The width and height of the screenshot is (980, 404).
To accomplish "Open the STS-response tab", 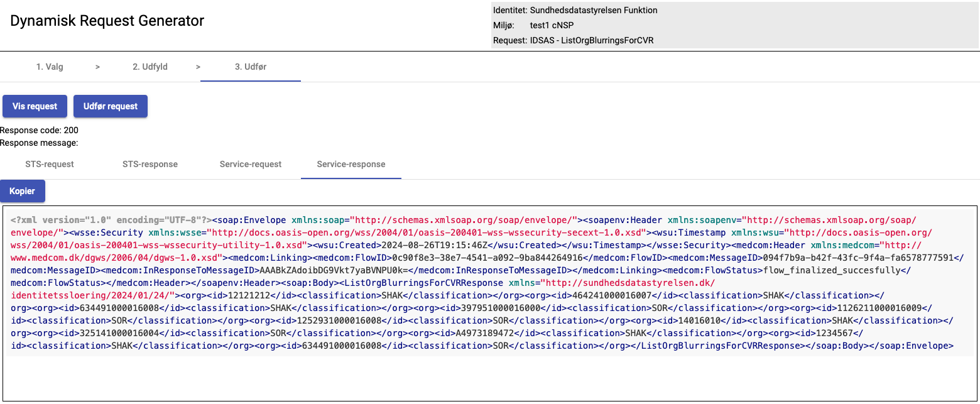I will click(x=150, y=164).
